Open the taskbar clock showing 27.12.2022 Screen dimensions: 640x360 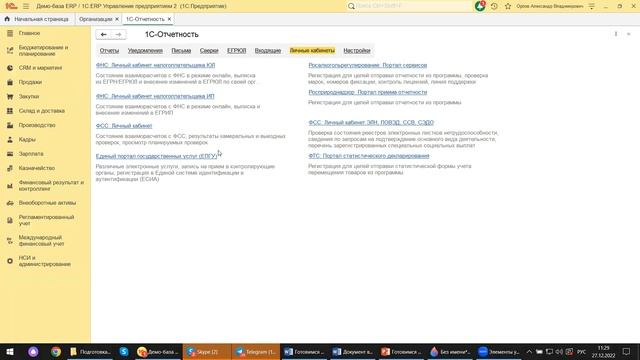(x=603, y=351)
